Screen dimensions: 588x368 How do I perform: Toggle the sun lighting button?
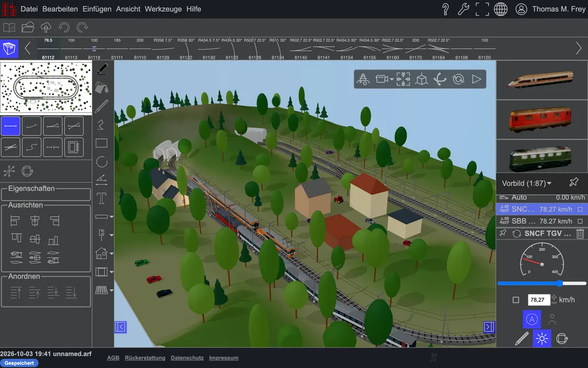coord(542,339)
